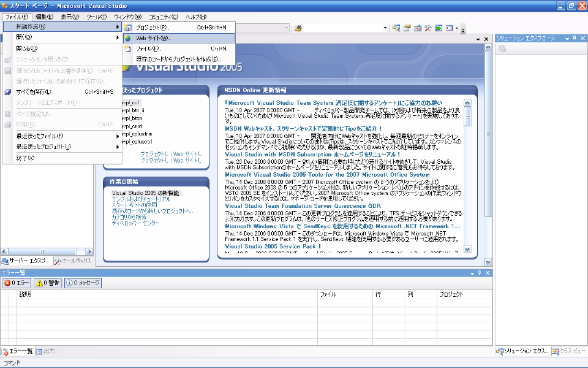
Task: Click MSDN news panel scroll-down arrow
Action: (467, 250)
